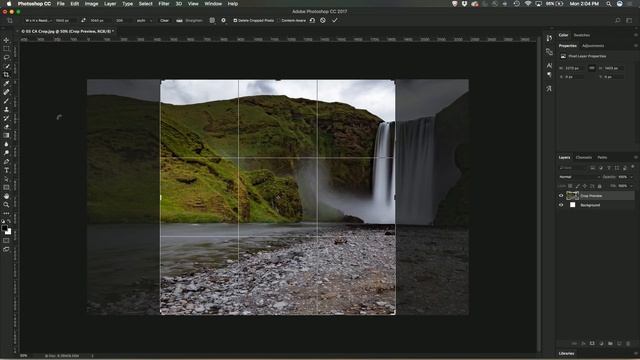Toggle the link width and height button

point(592,68)
